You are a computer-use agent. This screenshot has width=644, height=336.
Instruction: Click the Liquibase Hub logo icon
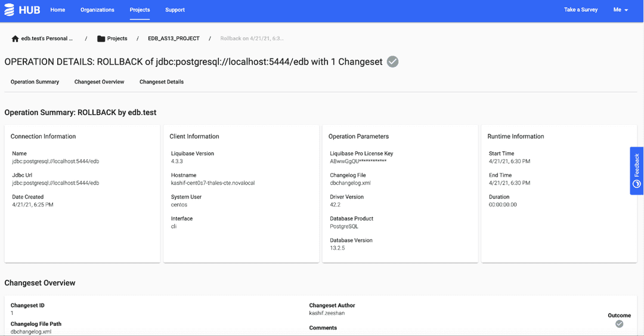pos(9,10)
